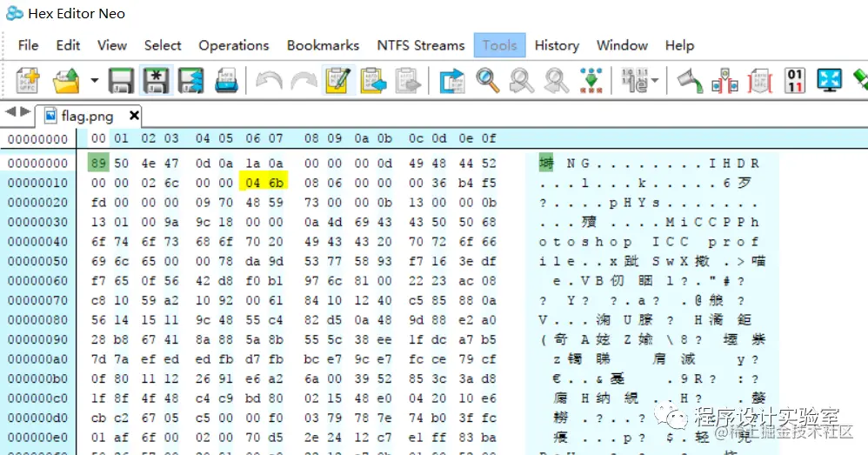Screen dimensions: 868x455
Task: Click the selected byte 89 at offset 00000000
Action: [x=98, y=164]
